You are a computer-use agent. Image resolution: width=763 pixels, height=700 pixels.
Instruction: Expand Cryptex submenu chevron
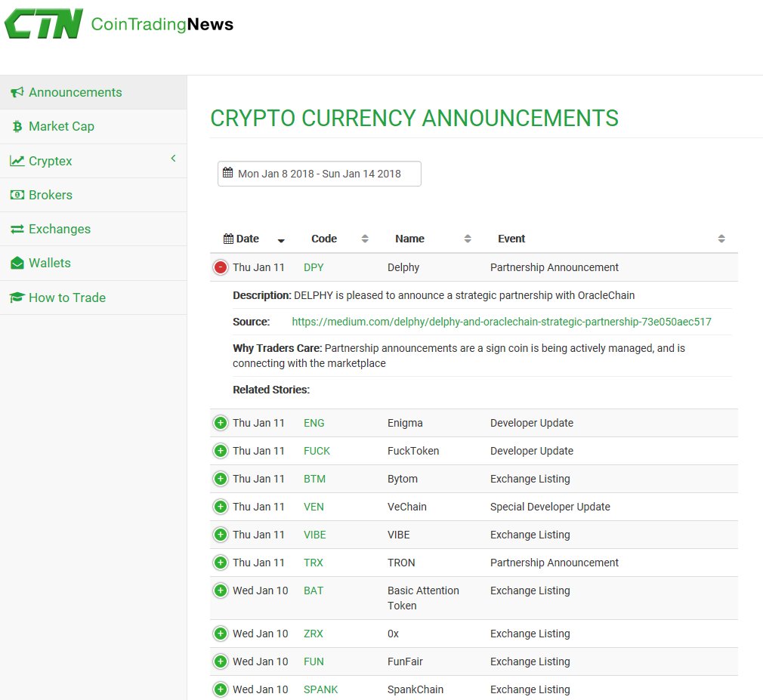(x=173, y=159)
